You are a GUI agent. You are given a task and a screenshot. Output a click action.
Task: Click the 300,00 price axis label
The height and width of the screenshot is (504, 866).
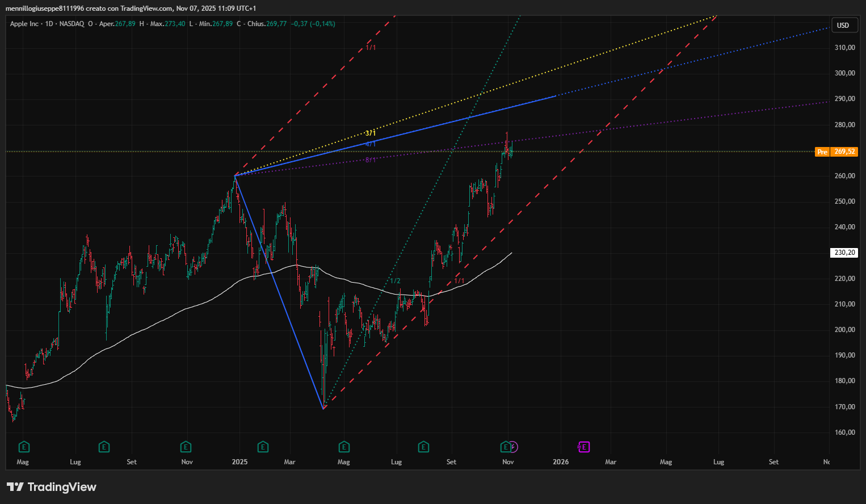coord(845,73)
